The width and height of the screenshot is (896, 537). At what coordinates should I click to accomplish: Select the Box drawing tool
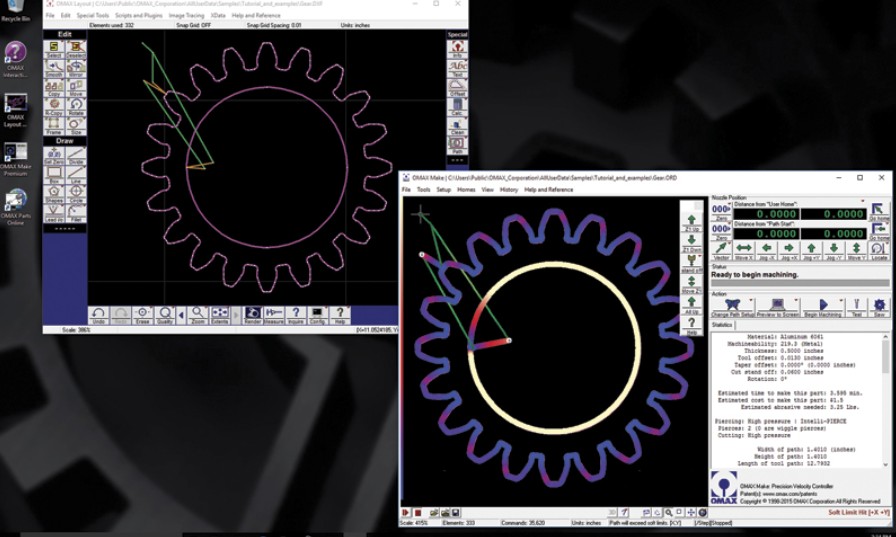(54, 175)
